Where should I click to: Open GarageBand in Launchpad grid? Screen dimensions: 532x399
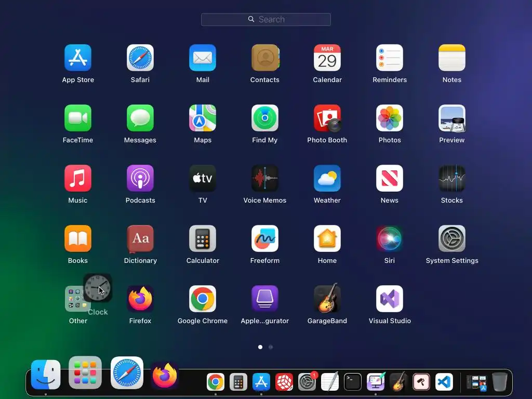(327, 298)
